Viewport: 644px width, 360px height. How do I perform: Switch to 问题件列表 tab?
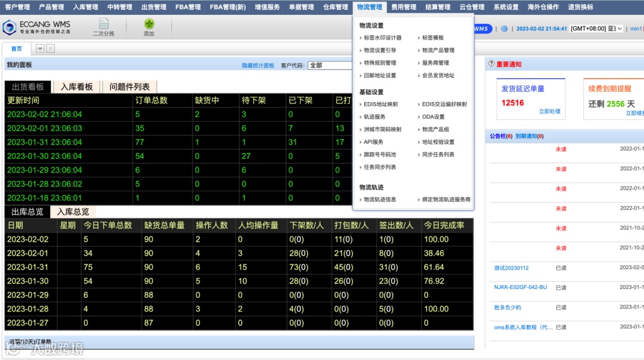pyautogui.click(x=129, y=87)
